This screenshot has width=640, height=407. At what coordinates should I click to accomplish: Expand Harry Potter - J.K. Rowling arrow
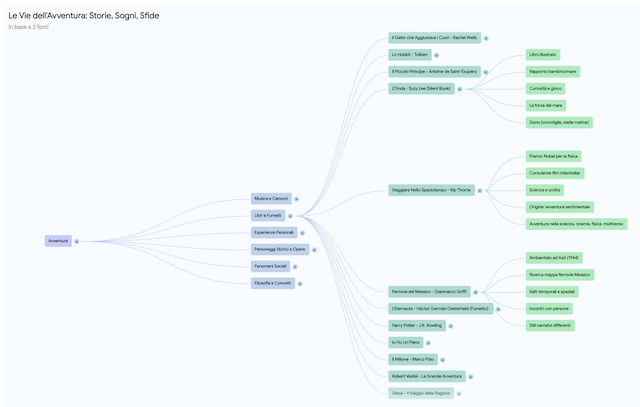click(x=449, y=326)
